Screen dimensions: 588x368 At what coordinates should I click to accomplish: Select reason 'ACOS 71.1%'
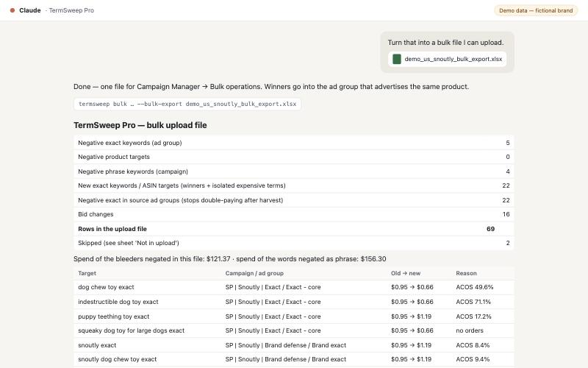tap(473, 302)
